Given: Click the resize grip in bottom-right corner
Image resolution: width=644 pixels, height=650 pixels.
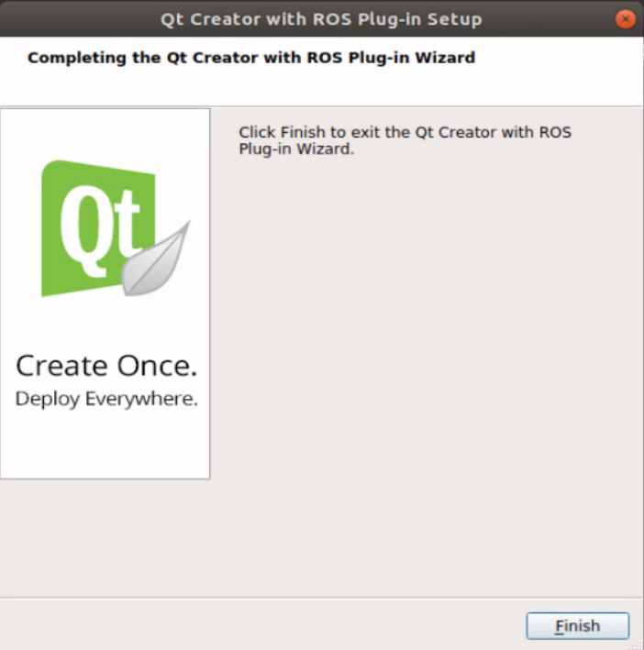Looking at the screenshot, I should click(638, 644).
